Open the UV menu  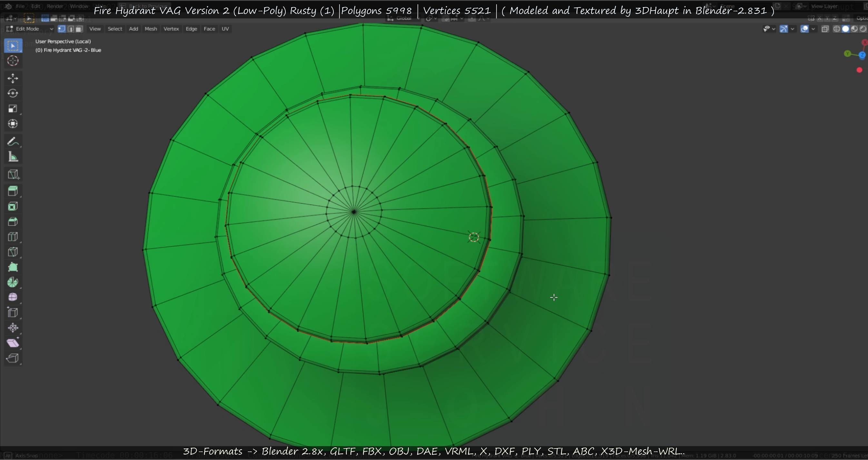[225, 29]
